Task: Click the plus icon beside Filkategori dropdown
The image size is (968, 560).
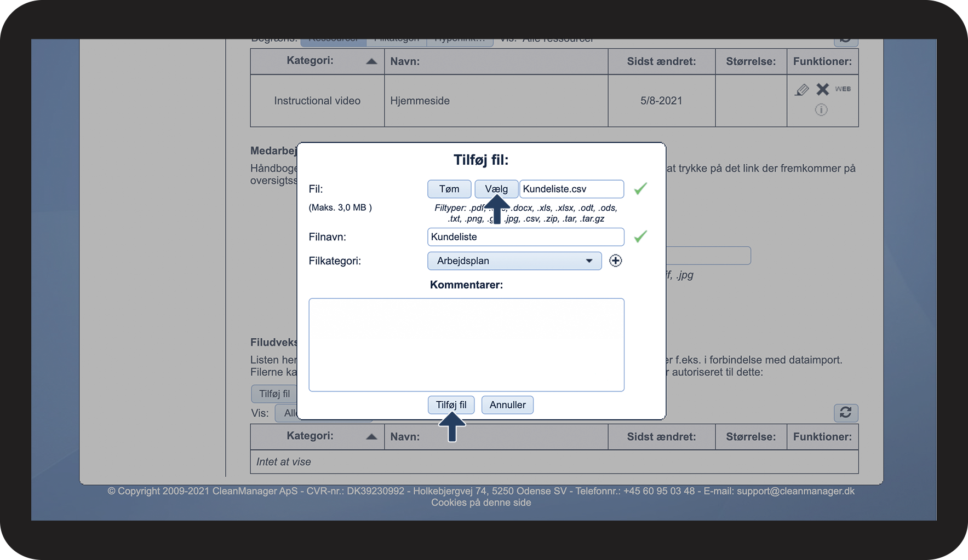Action: (x=615, y=261)
